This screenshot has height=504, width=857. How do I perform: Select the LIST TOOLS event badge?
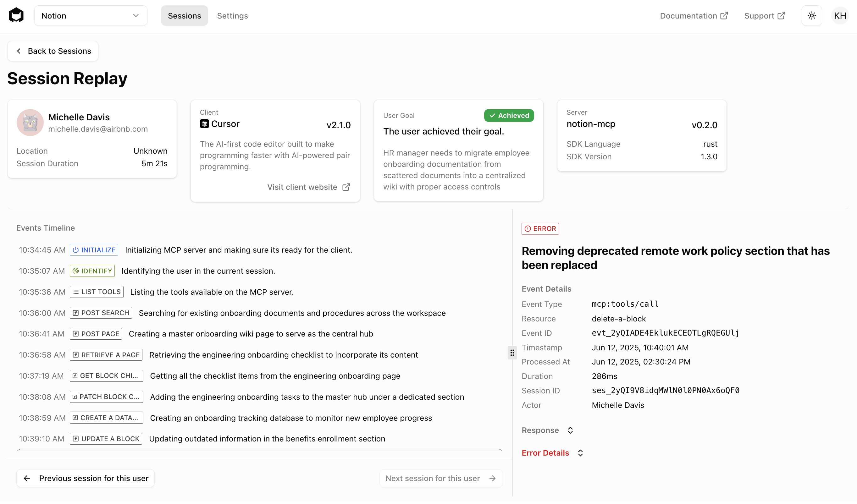97,292
